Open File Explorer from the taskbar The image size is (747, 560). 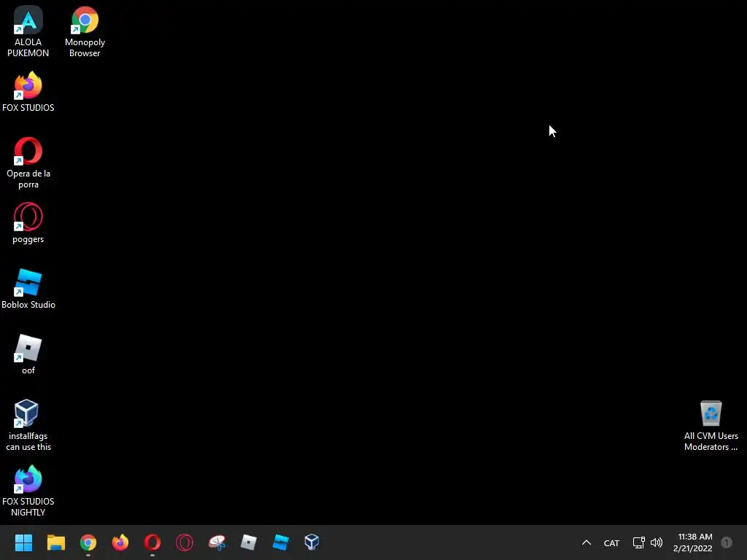pyautogui.click(x=55, y=542)
